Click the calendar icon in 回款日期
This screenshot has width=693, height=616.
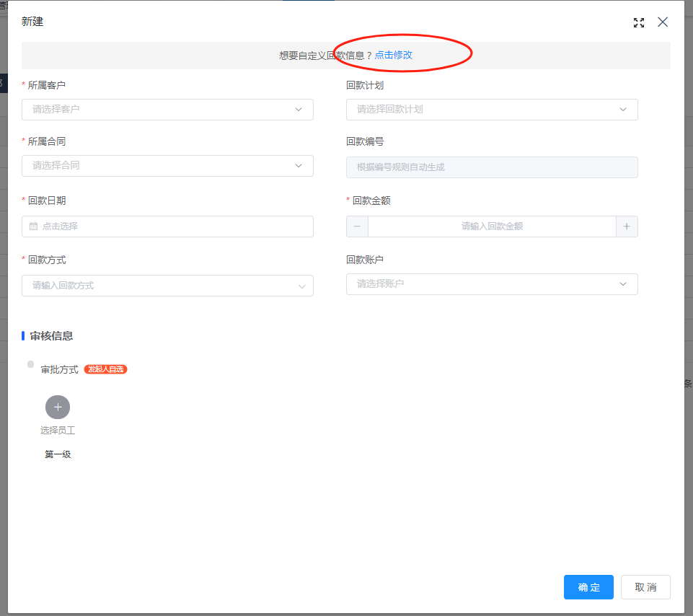pos(33,226)
